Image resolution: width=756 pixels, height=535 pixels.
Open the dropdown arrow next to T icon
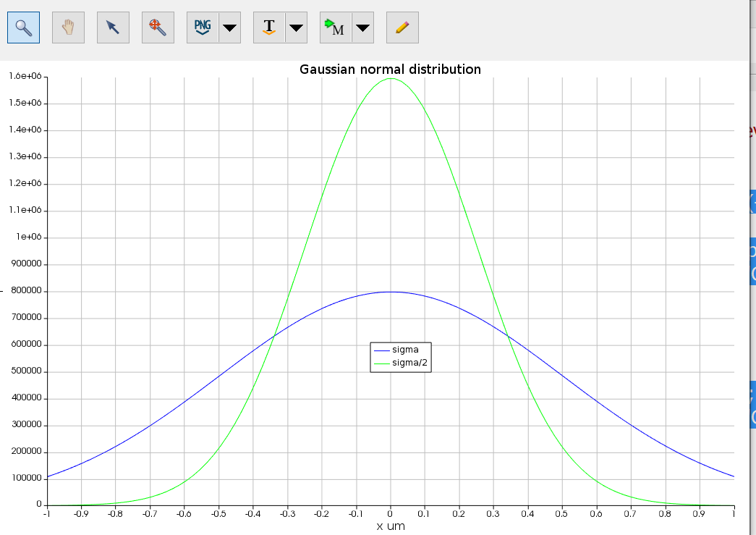pos(297,28)
